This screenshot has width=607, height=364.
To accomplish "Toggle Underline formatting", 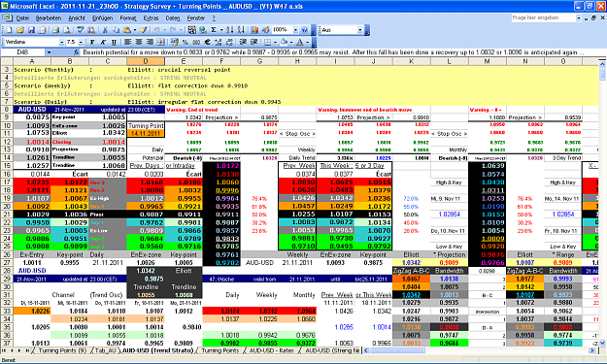I will pyautogui.click(x=114, y=42).
